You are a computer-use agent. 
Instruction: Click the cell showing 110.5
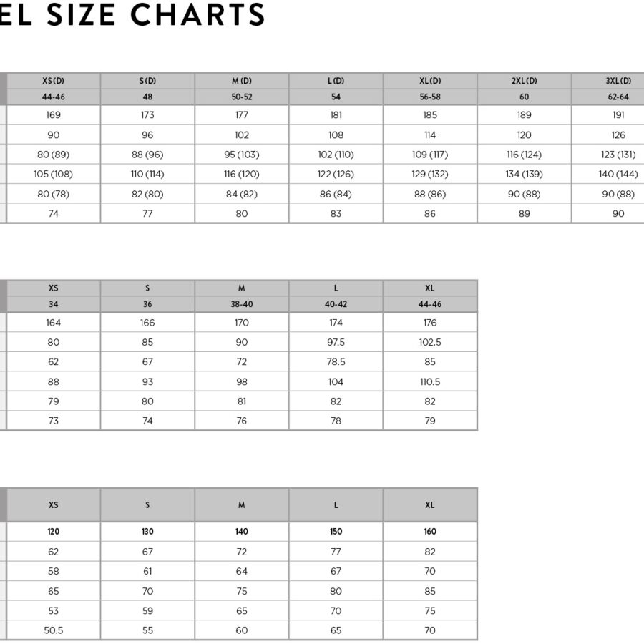pyautogui.click(x=430, y=381)
